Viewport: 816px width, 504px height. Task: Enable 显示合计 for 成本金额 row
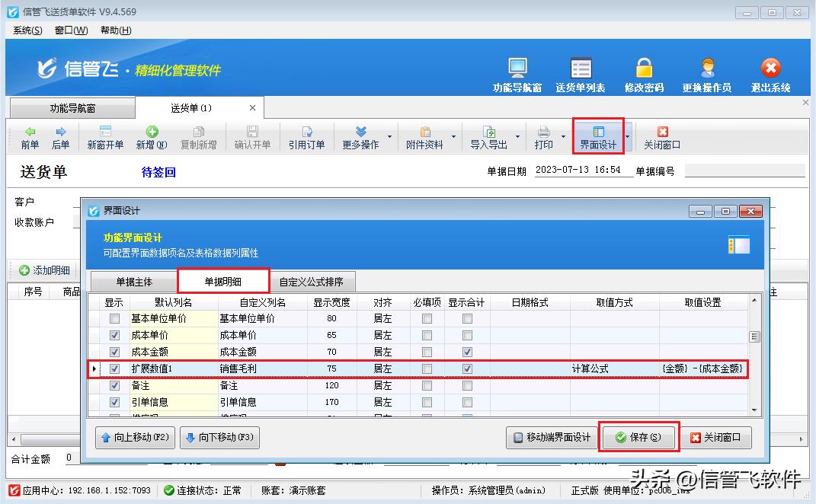pos(469,352)
